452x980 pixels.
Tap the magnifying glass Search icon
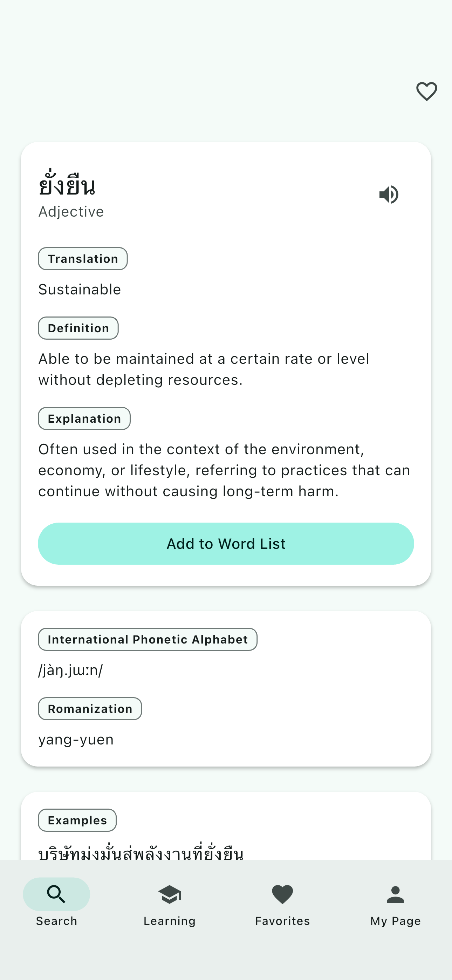pyautogui.click(x=56, y=894)
